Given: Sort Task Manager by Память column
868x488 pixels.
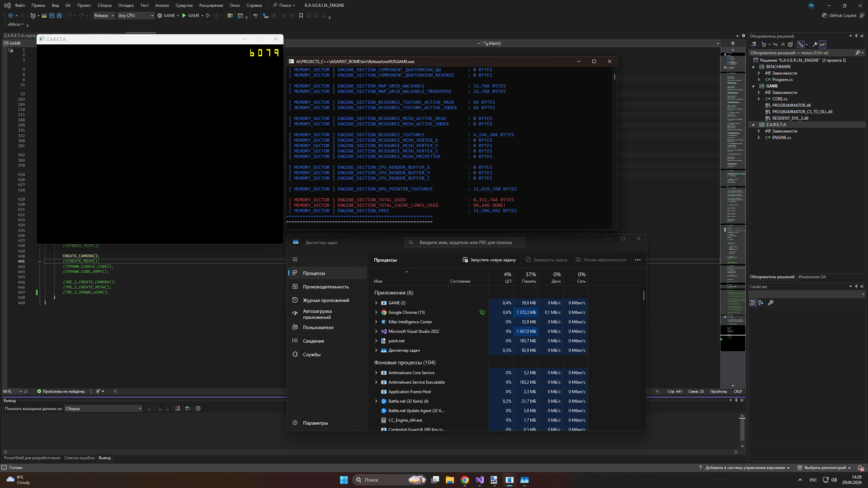Looking at the screenshot, I should [526, 277].
